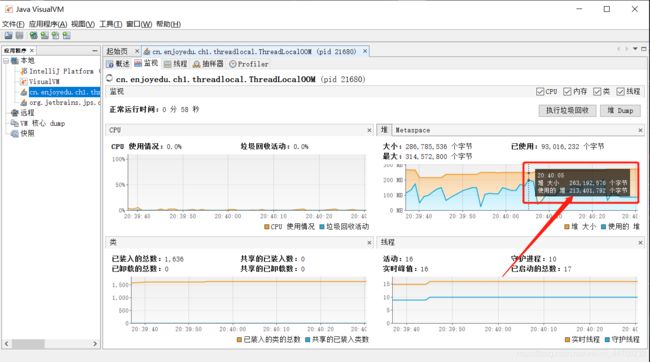Click the Java VisualVM title bar logo
The width and height of the screenshot is (650, 362).
coord(8,9)
